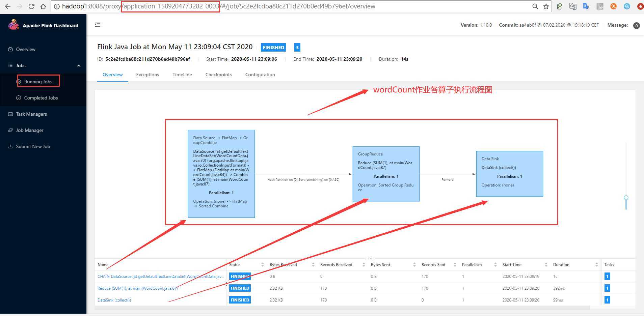644x316 pixels.
Task: Select the Overview tab
Action: 112,75
